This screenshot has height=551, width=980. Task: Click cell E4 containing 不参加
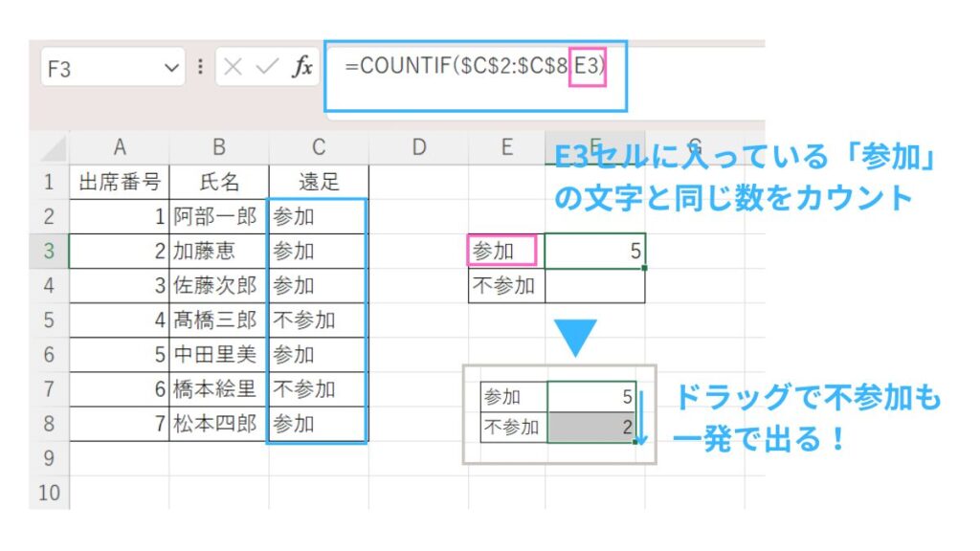507,285
